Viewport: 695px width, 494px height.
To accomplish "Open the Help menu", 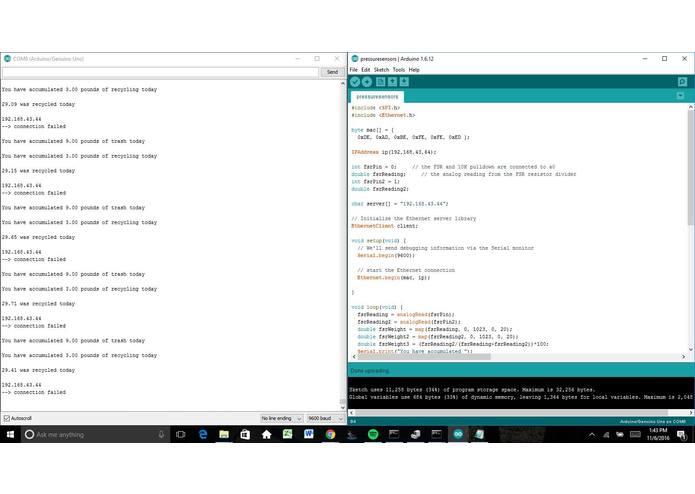I will 414,70.
